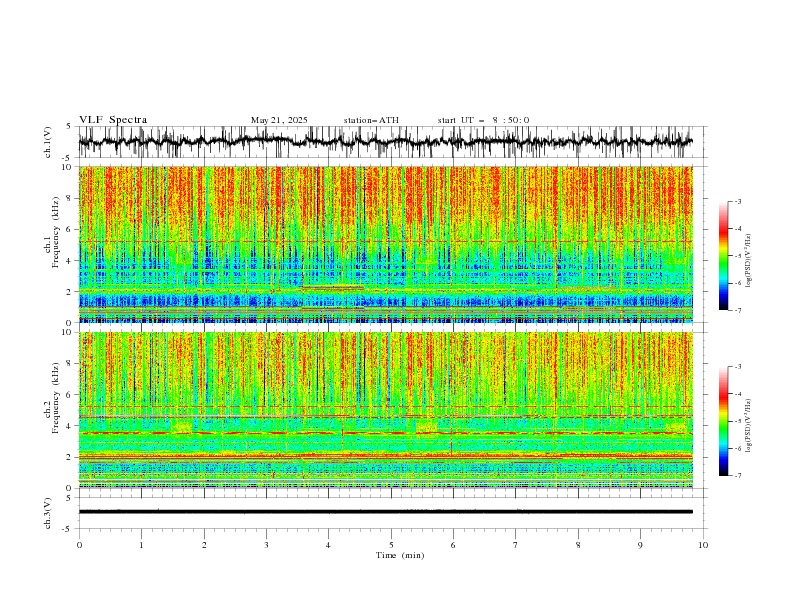Click the "ch.1(V)" axis label
The image size is (792, 612).
click(48, 142)
